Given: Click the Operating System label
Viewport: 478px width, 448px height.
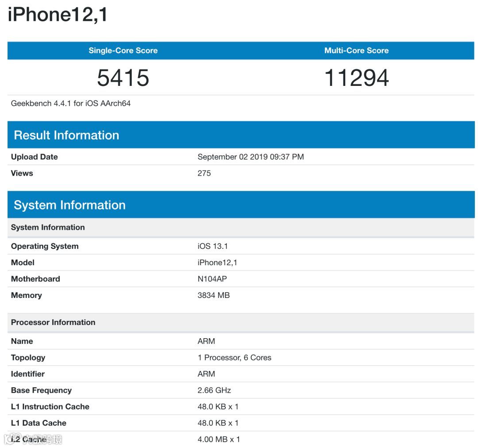Looking at the screenshot, I should pos(45,246).
